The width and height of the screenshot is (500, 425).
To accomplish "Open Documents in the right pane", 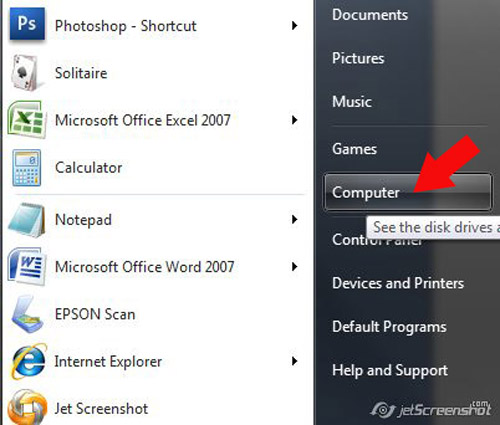I will coord(370,15).
